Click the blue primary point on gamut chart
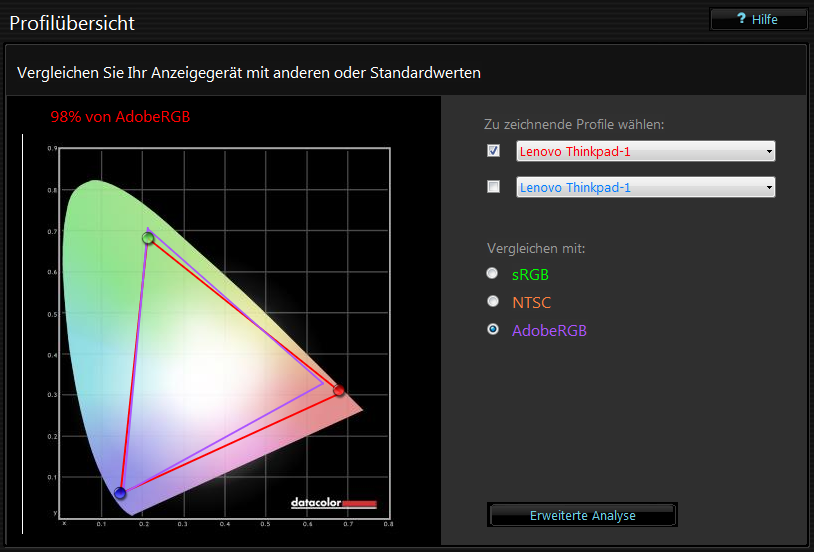The image size is (814, 552). tap(120, 492)
